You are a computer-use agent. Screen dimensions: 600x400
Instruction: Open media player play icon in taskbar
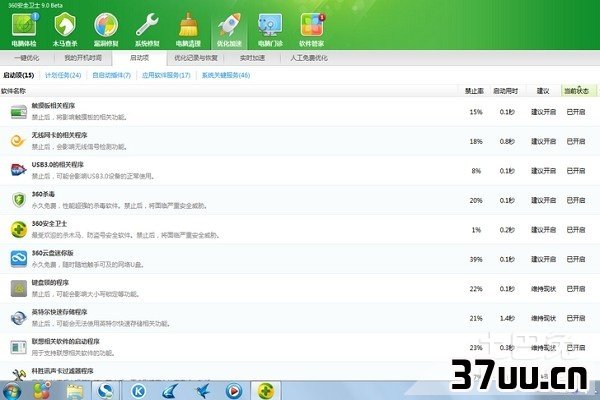coord(234,391)
